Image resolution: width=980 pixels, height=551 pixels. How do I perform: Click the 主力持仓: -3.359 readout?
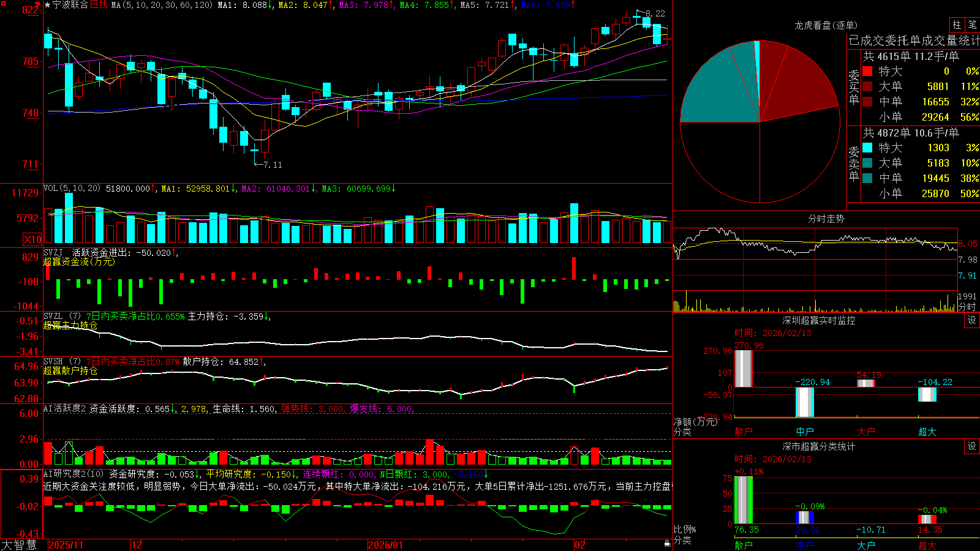click(229, 317)
